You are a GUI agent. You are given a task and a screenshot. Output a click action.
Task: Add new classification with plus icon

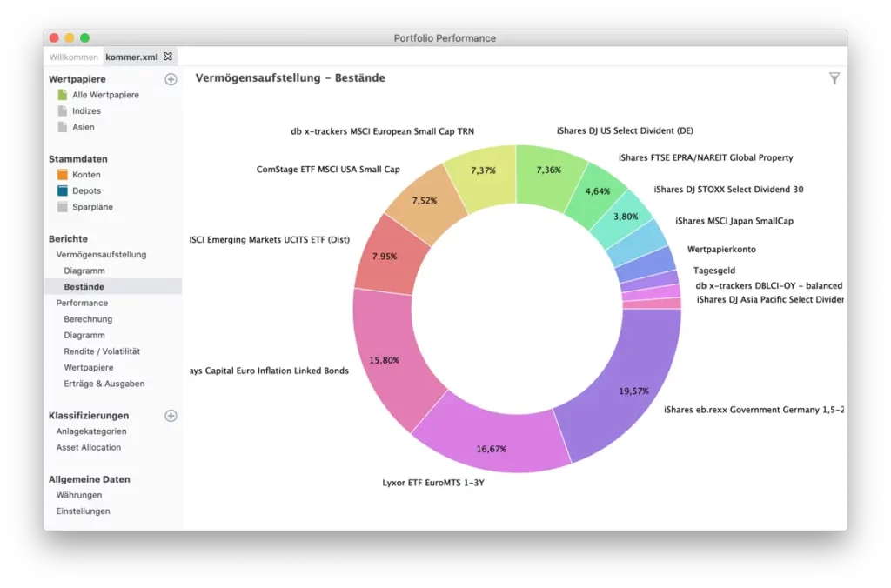[171, 416]
